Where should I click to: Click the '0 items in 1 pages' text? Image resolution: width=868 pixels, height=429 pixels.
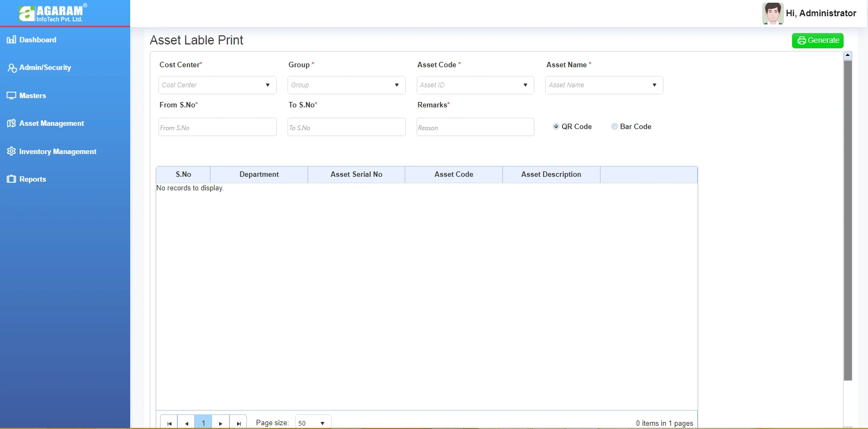coord(665,424)
